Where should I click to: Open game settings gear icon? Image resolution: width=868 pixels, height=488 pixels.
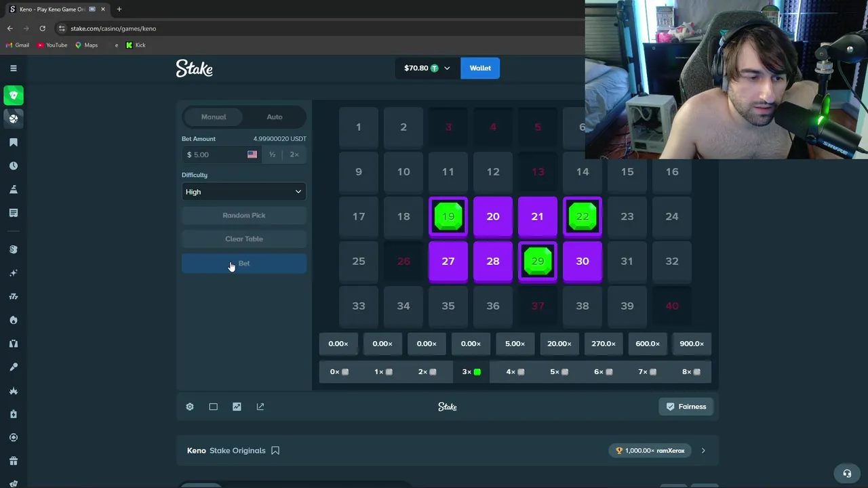tap(190, 407)
